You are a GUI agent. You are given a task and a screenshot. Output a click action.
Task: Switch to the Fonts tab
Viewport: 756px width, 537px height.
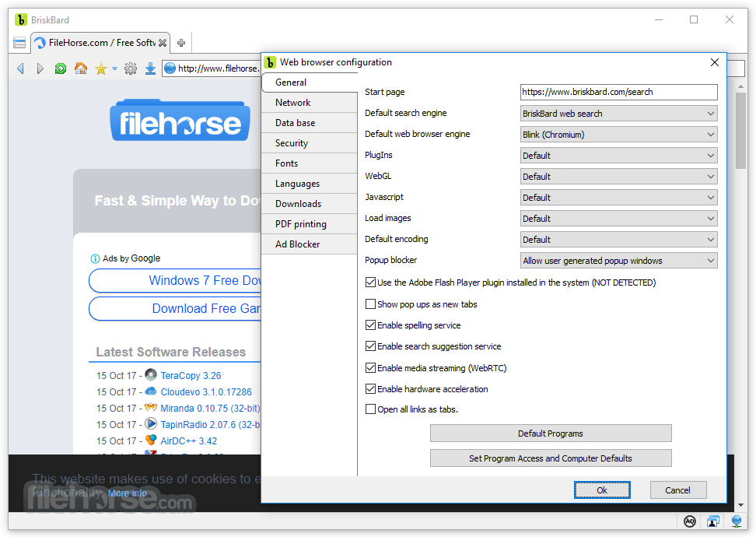click(x=310, y=163)
